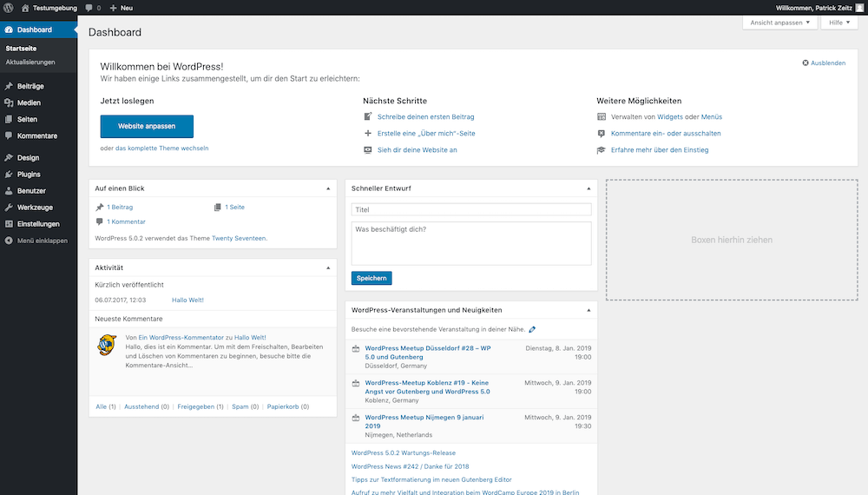Viewport: 868px width, 495px height.
Task: Open the Aktualisierungen submenu item
Action: [30, 62]
